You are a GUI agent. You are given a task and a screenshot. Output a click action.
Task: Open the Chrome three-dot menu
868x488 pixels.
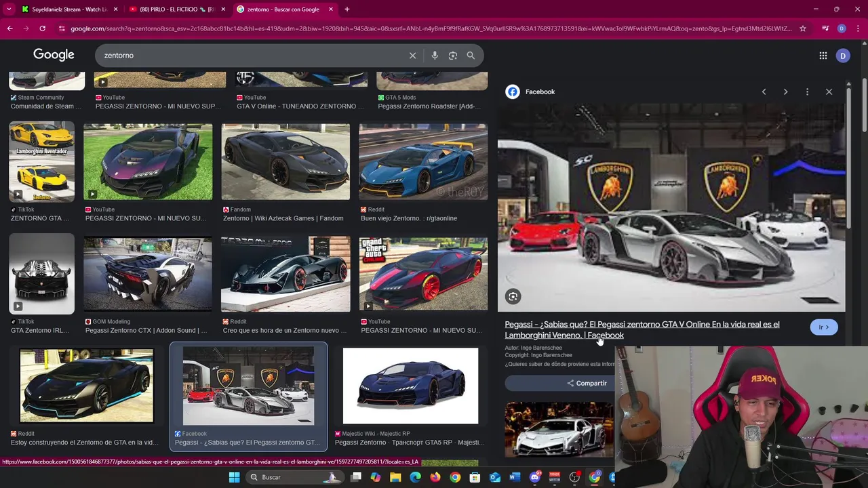[x=858, y=28]
